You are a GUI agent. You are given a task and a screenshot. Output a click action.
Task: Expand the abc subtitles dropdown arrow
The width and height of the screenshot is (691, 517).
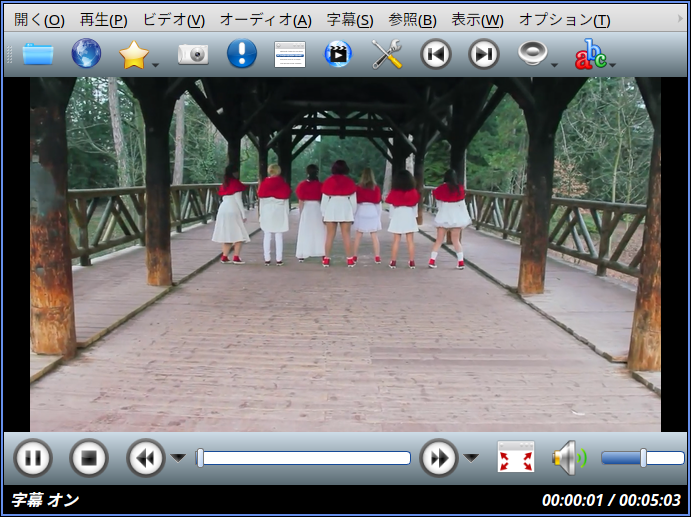click(613, 65)
